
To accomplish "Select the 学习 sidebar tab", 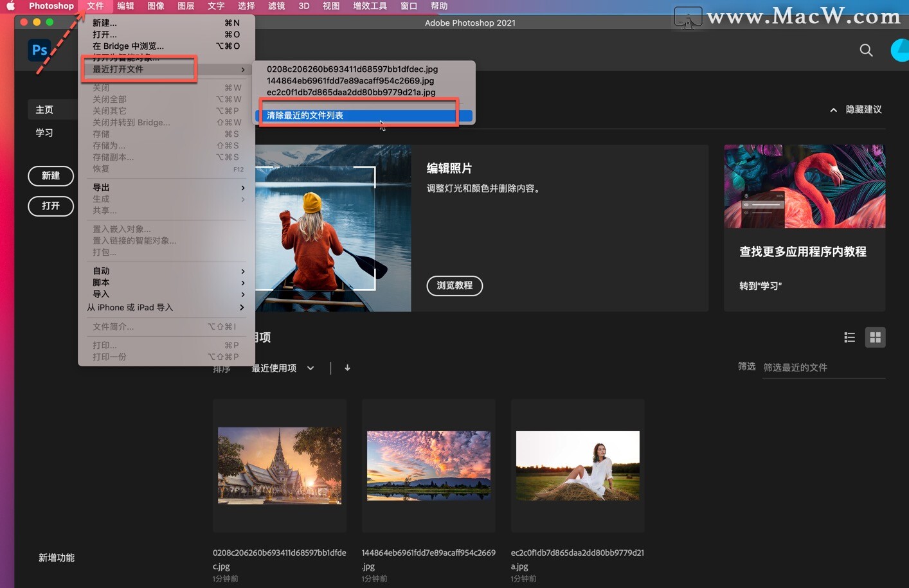I will 44,133.
